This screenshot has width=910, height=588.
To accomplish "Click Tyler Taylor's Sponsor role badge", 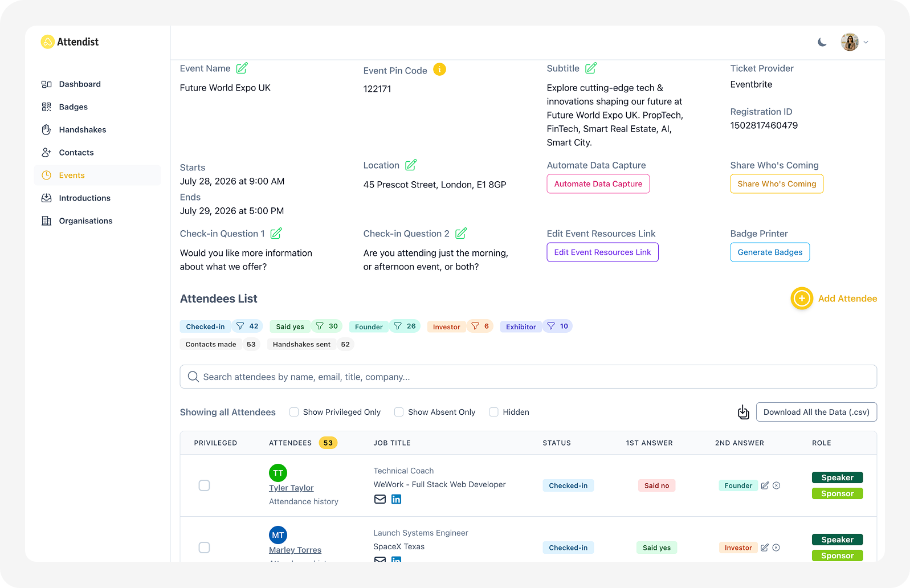I will click(837, 493).
